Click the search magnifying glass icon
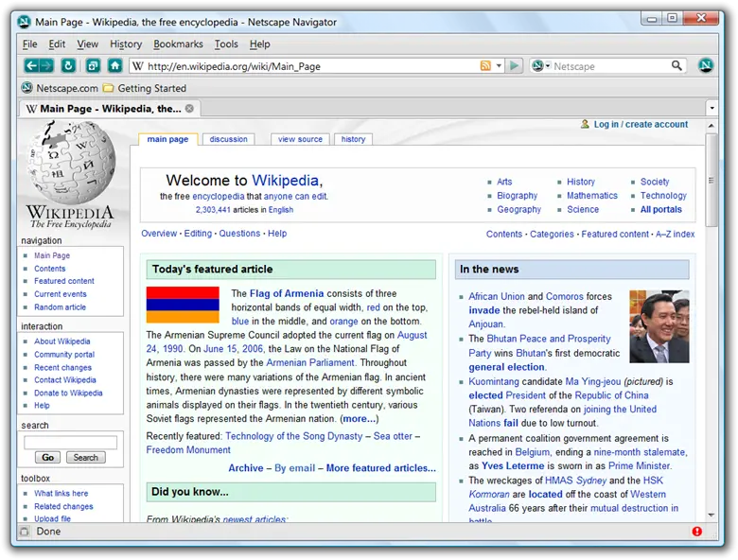This screenshot has width=738, height=560. 676,66
